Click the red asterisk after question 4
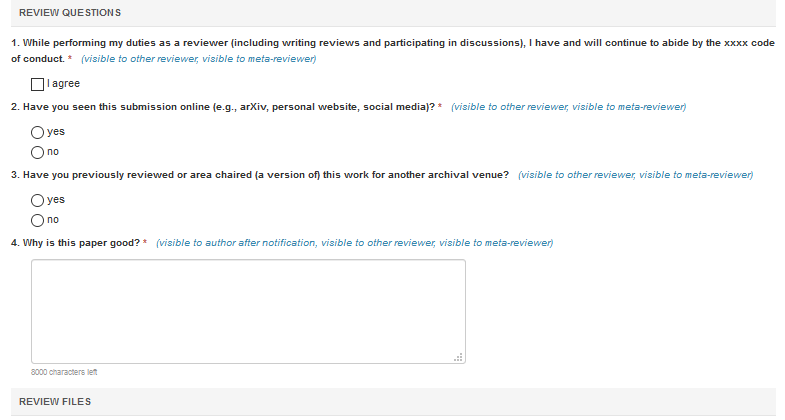 (x=145, y=242)
